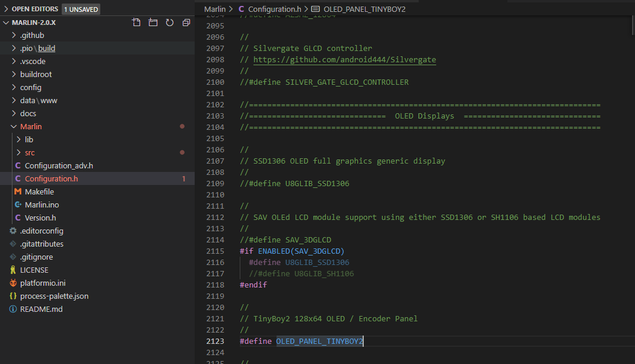
Task: Expand the .github folder
Action: 32,35
